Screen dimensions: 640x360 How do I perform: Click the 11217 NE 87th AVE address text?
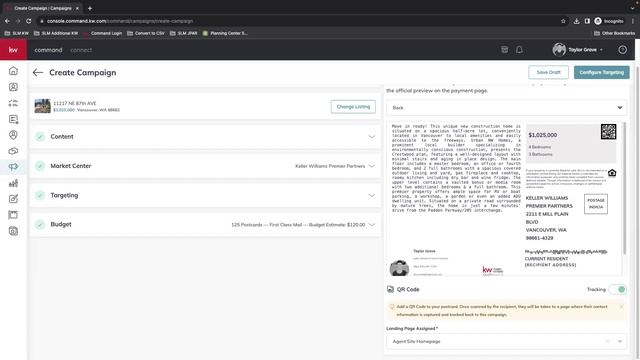pos(75,103)
